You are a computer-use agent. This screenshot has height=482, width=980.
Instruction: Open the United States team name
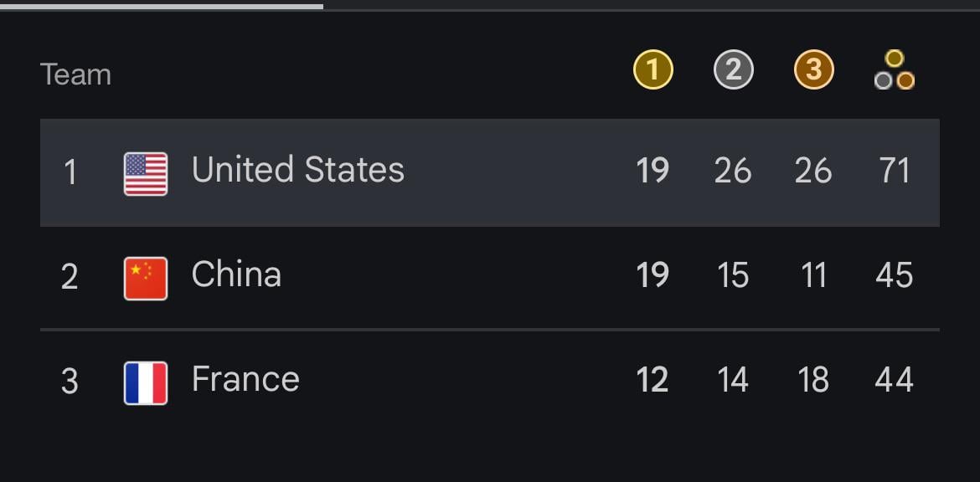tap(298, 170)
